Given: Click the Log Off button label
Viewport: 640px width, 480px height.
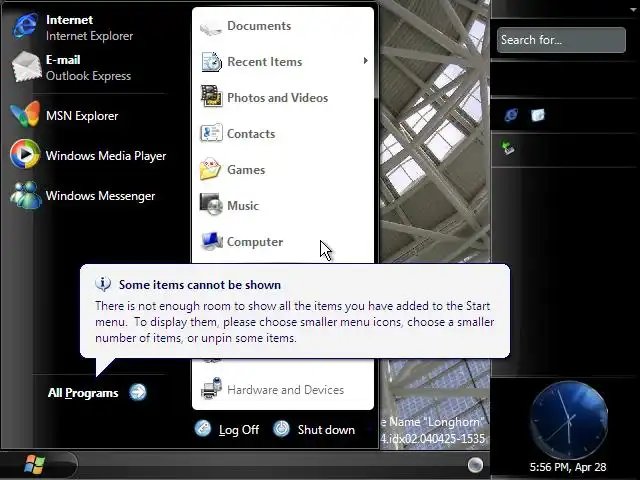Looking at the screenshot, I should point(239,430).
